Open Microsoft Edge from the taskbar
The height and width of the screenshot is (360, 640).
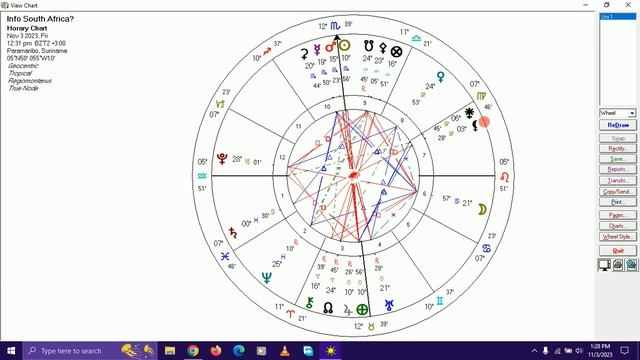(239, 351)
